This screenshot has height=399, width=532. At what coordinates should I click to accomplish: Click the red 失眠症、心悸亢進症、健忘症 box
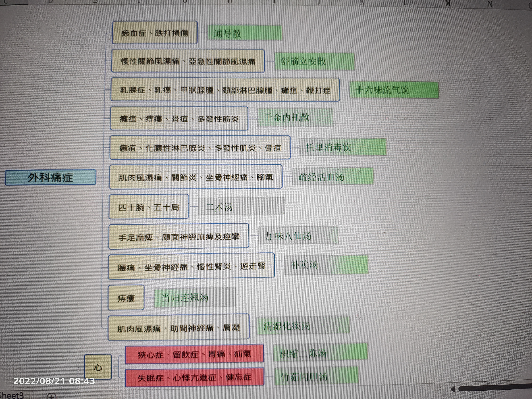195,377
